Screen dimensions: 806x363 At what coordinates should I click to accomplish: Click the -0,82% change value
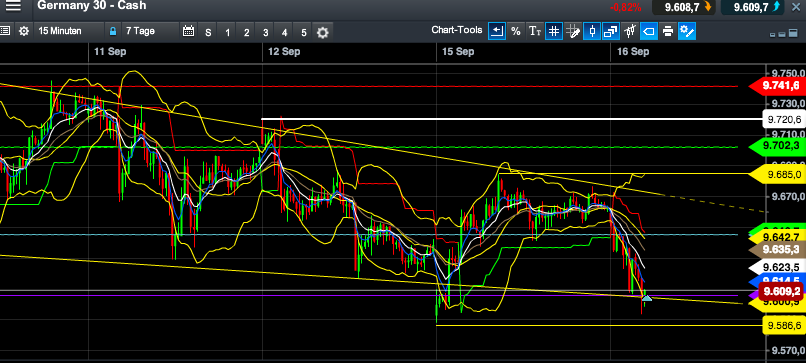pyautogui.click(x=626, y=7)
